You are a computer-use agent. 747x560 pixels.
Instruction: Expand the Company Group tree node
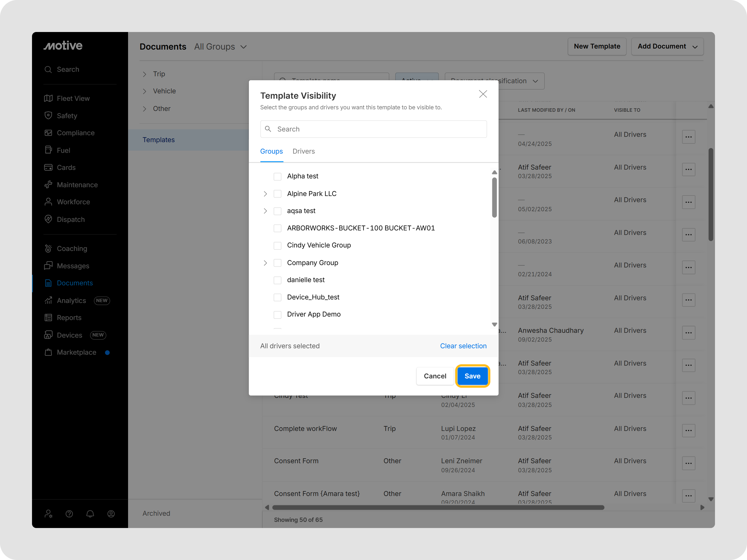(x=265, y=263)
